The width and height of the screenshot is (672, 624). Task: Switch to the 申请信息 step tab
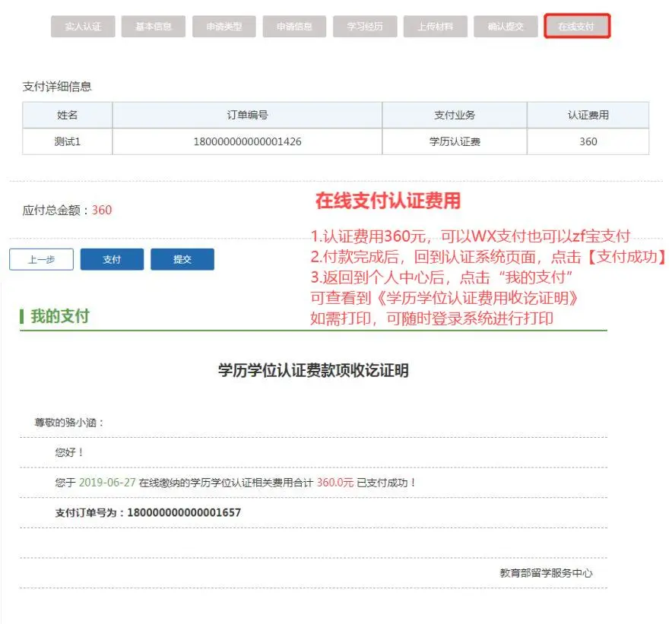coord(294,27)
